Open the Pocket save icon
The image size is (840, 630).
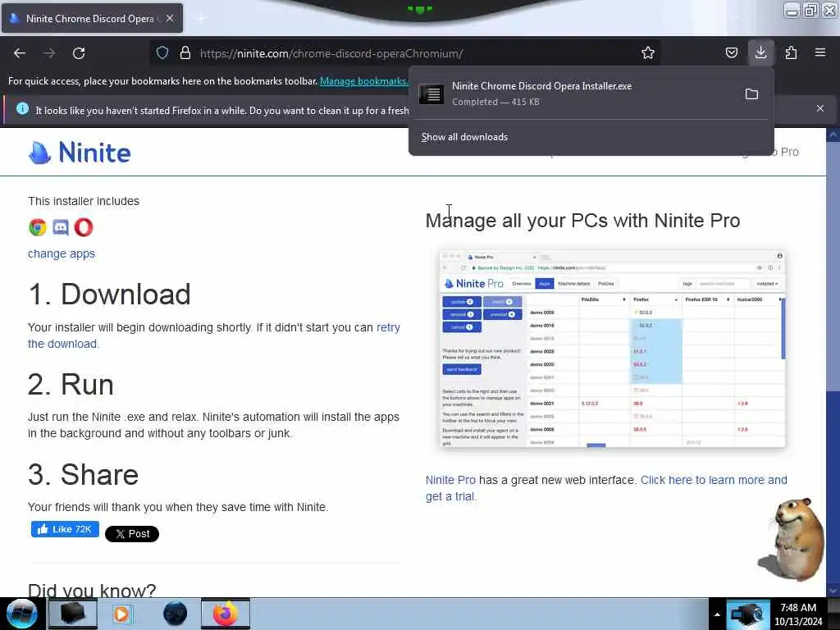pos(731,52)
